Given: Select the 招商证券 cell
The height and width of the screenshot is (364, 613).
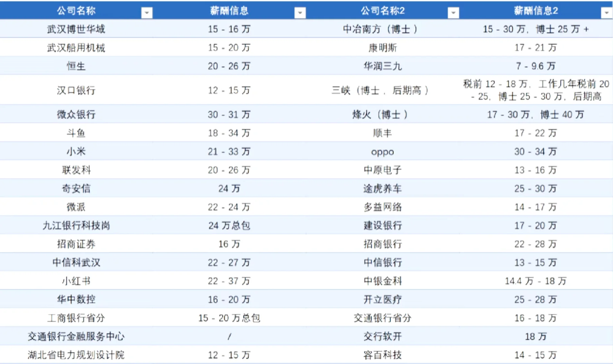Looking at the screenshot, I should 76,244.
